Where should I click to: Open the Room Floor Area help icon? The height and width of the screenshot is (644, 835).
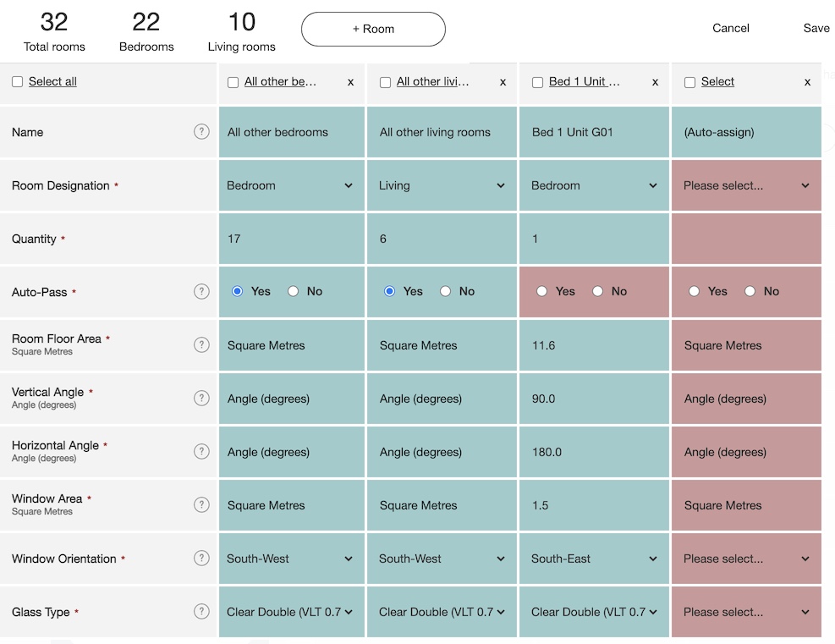pyautogui.click(x=201, y=344)
